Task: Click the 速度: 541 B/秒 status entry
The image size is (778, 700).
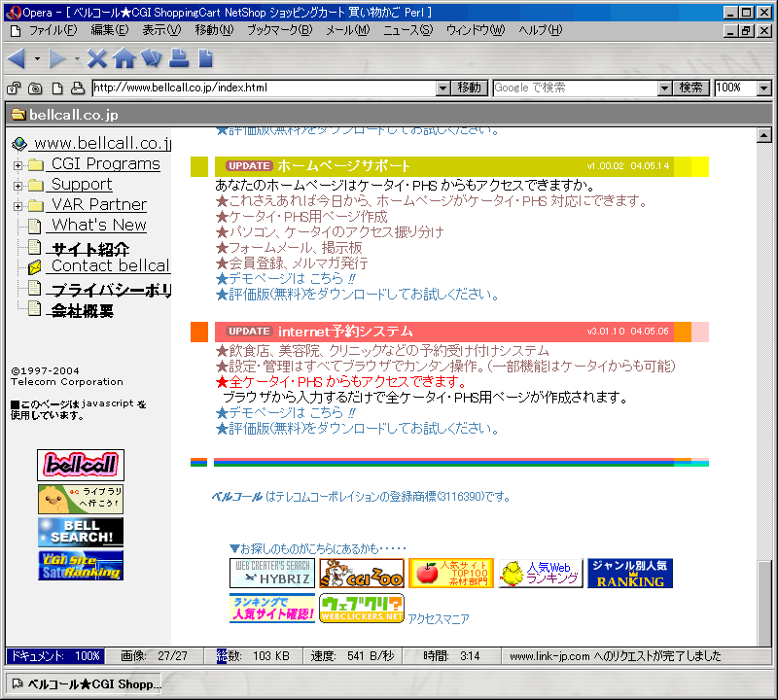Action: [353, 656]
